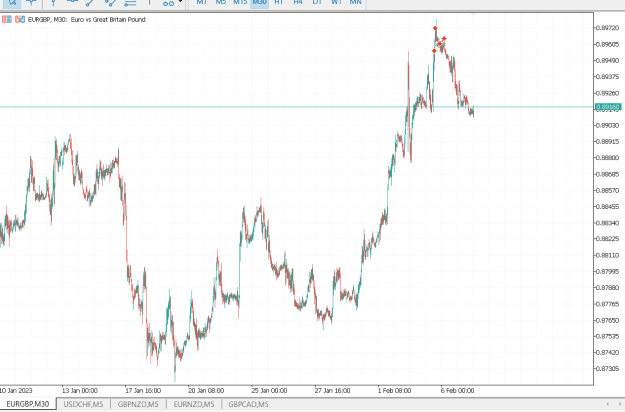Select the shapes objects tool
Screen dimensions: 625x412
coord(168,3)
